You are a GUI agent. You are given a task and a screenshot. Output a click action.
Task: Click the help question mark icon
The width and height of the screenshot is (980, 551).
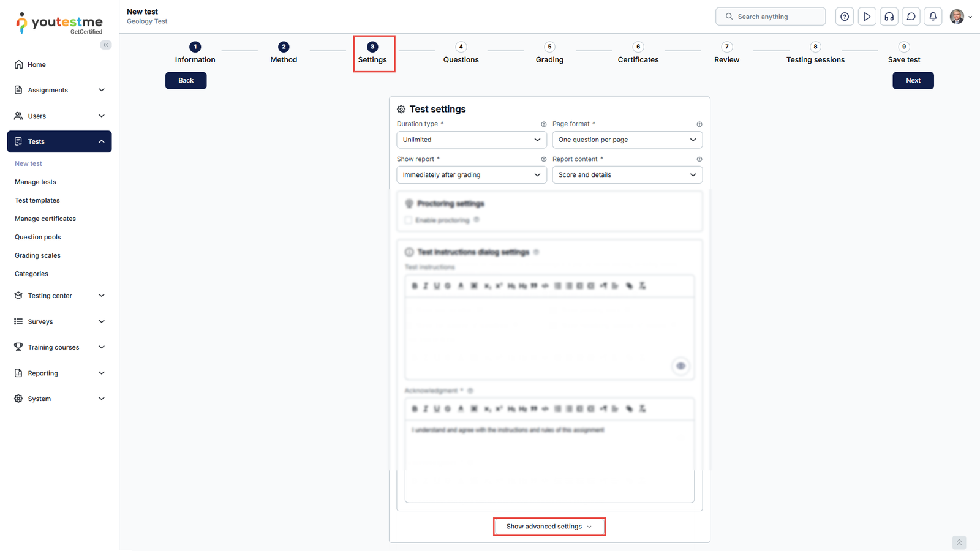click(845, 17)
